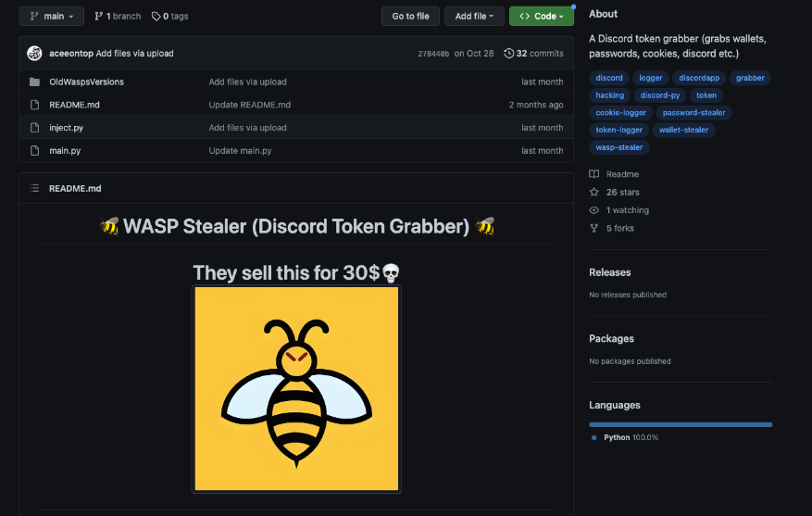
Task: Select the discord topic tag
Action: (609, 78)
